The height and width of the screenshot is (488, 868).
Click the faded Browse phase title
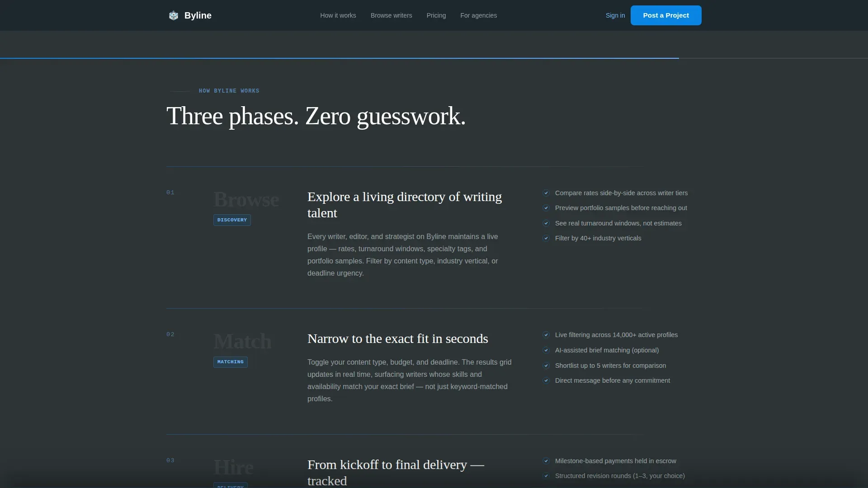[246, 199]
